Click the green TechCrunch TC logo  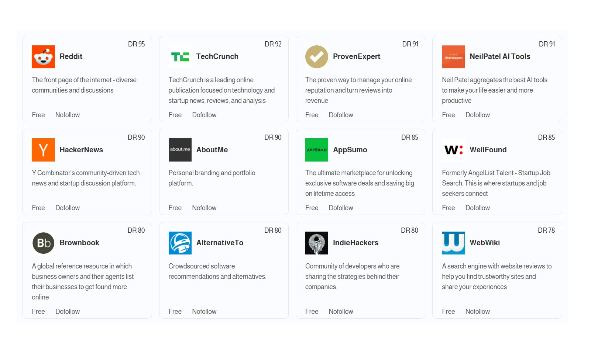coord(180,57)
